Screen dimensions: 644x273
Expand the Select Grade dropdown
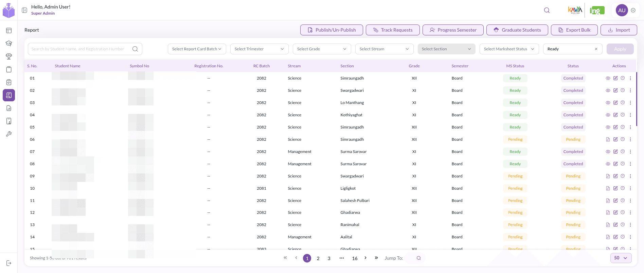click(322, 49)
